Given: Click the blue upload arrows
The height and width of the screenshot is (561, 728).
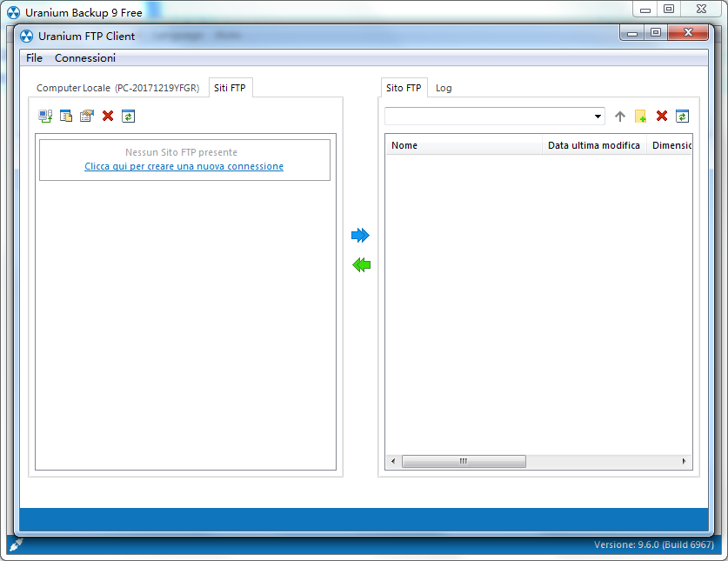Looking at the screenshot, I should 360,236.
